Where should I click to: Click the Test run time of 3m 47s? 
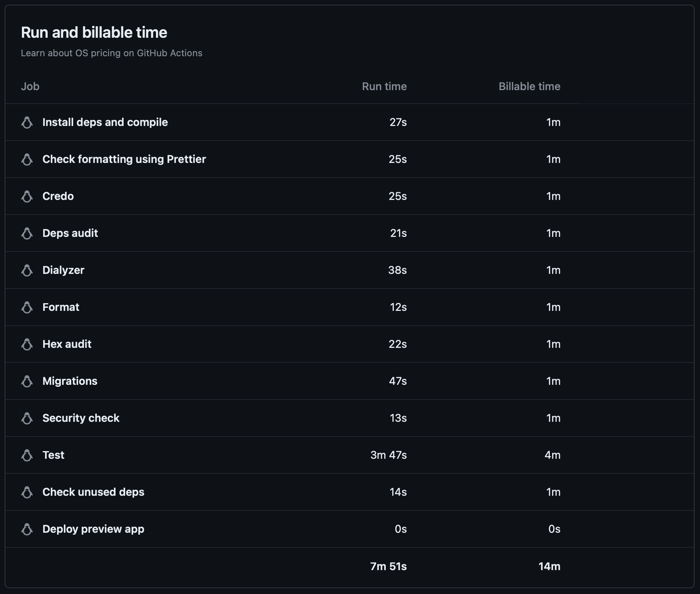tap(388, 455)
